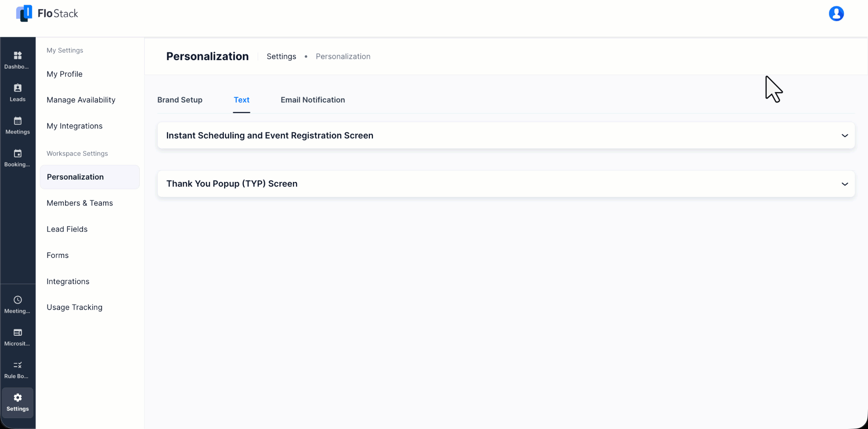Click Instant Scheduling and Event Registration Screen title
868x429 pixels.
[270, 135]
